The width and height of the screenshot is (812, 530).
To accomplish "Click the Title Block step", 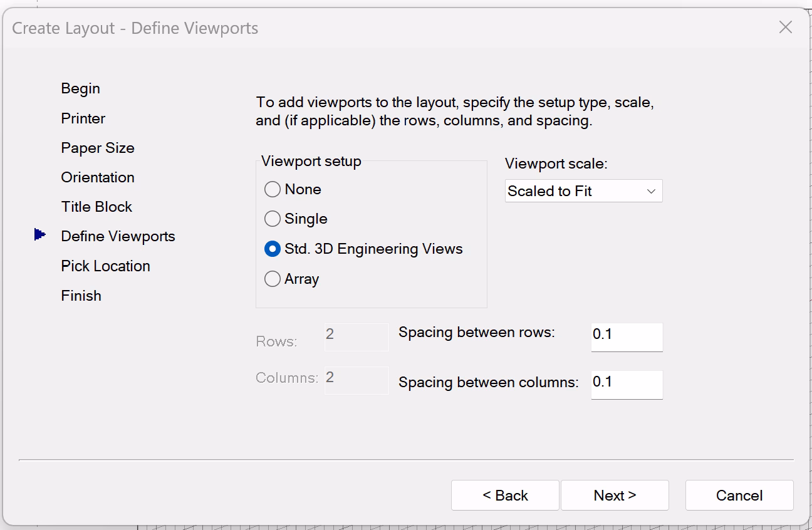I will (96, 207).
